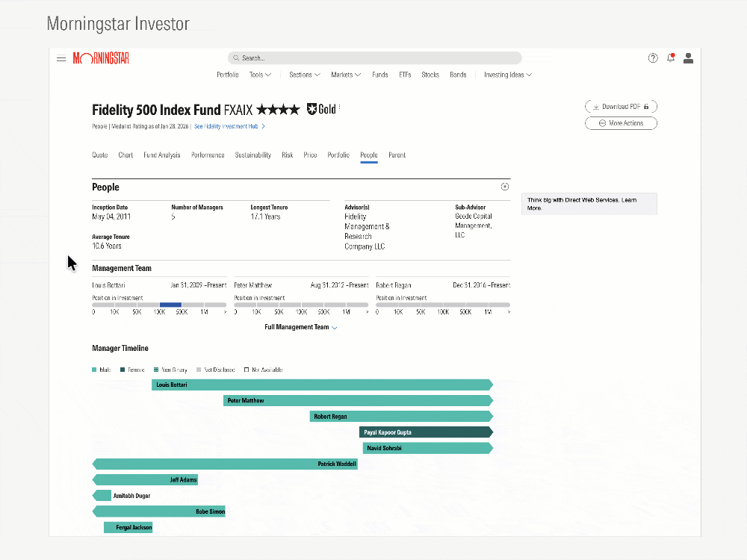
Task: Open the help question-mark icon
Action: tap(653, 58)
